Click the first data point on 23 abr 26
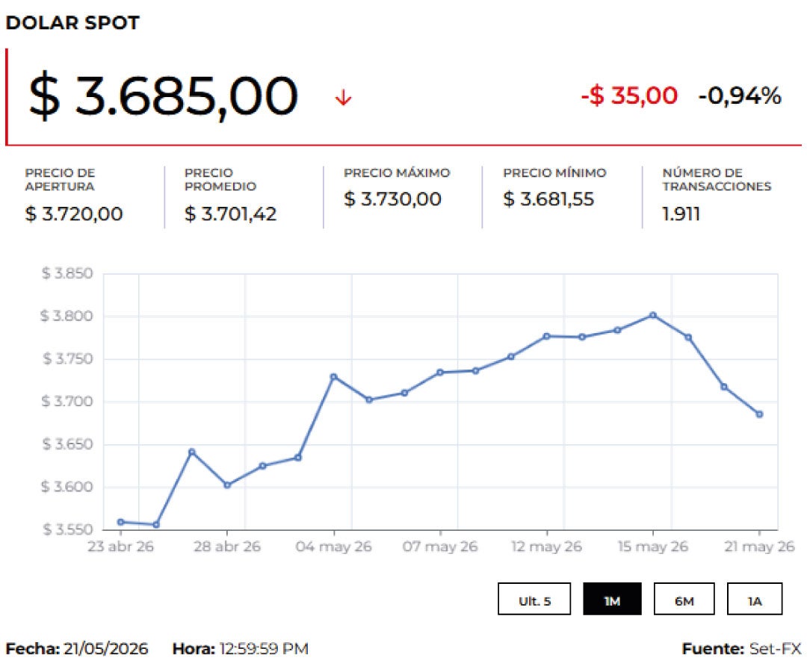The image size is (807, 672). pos(121,522)
